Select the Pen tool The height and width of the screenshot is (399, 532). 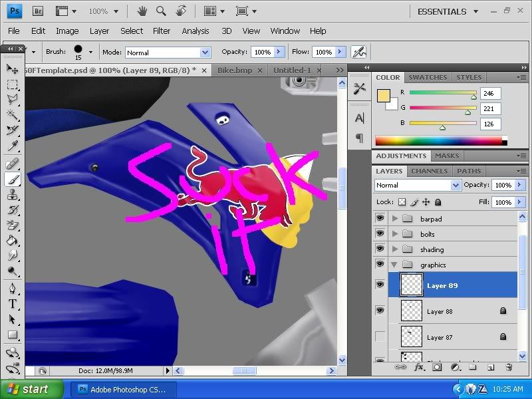[x=12, y=289]
